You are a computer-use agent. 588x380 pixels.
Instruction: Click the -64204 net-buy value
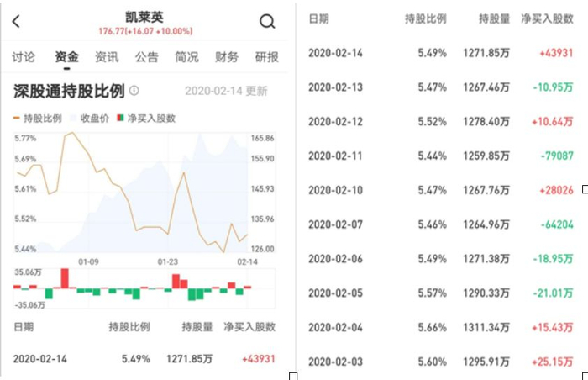557,224
